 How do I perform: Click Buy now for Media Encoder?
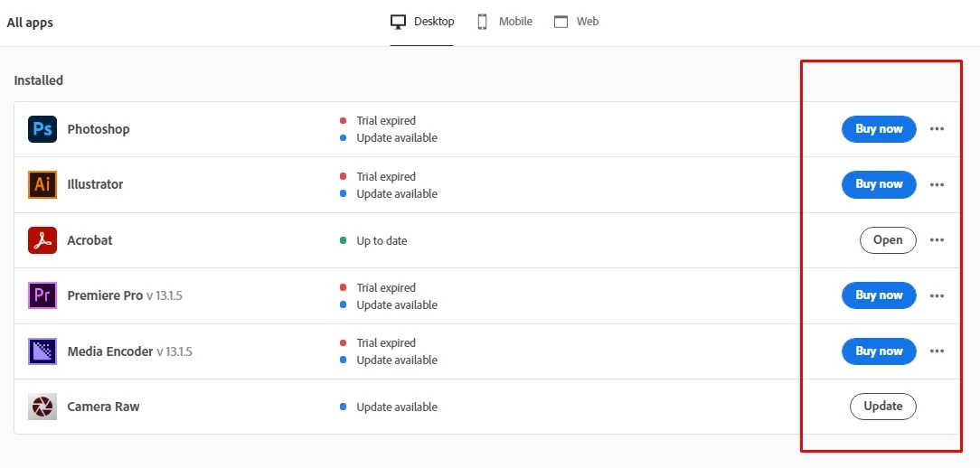(x=879, y=351)
